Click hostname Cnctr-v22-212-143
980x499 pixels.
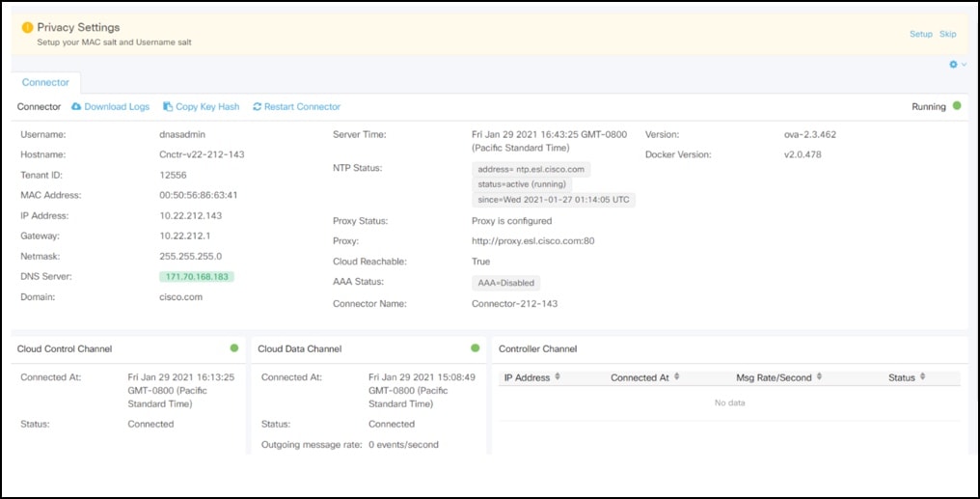point(202,154)
